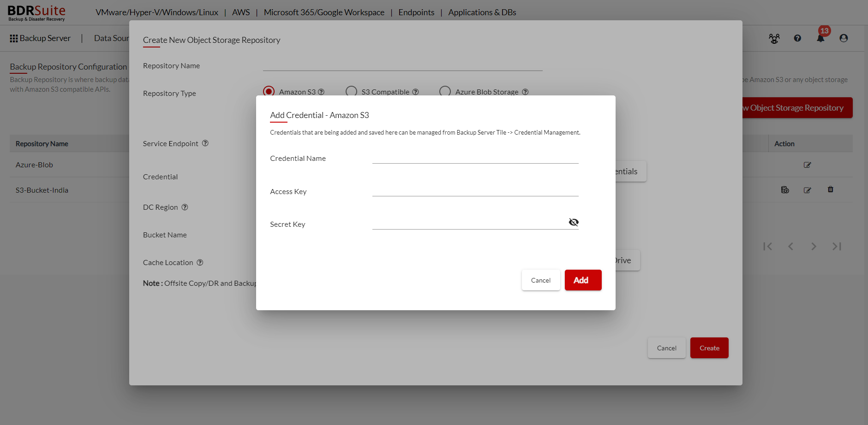Edit the S3-Bucket-India repository
Screen dimensions: 868x425
[807, 190]
